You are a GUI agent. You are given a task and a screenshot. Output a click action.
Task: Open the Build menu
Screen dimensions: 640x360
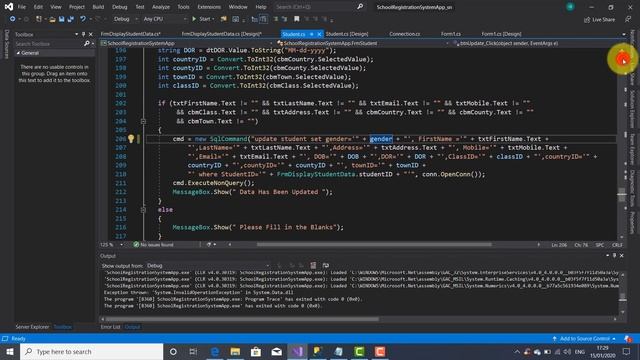click(98, 7)
